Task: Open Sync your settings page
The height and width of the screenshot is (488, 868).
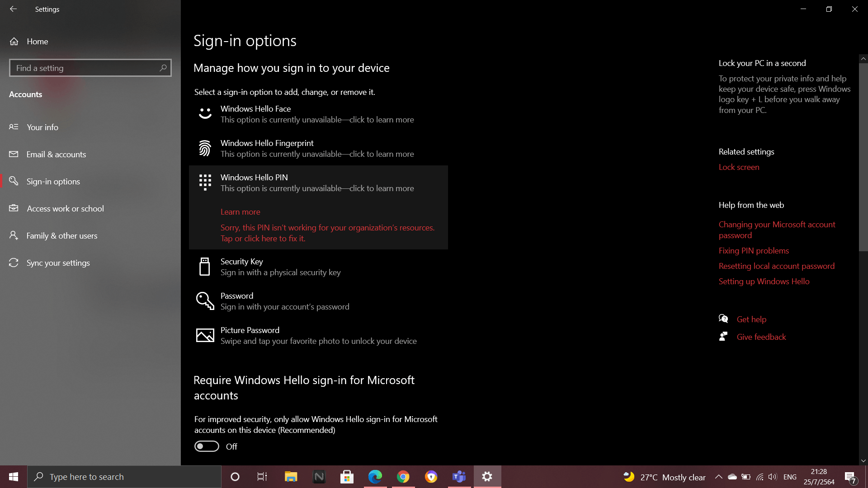Action: (58, 263)
